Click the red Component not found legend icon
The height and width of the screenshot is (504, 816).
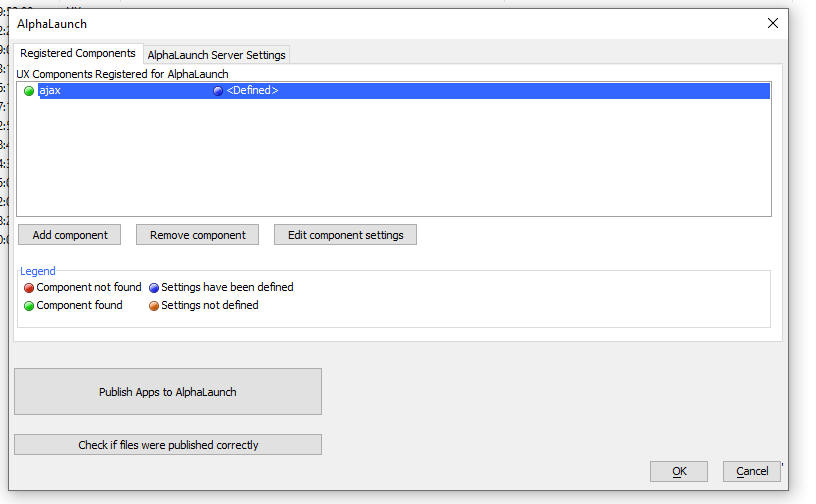pos(29,287)
